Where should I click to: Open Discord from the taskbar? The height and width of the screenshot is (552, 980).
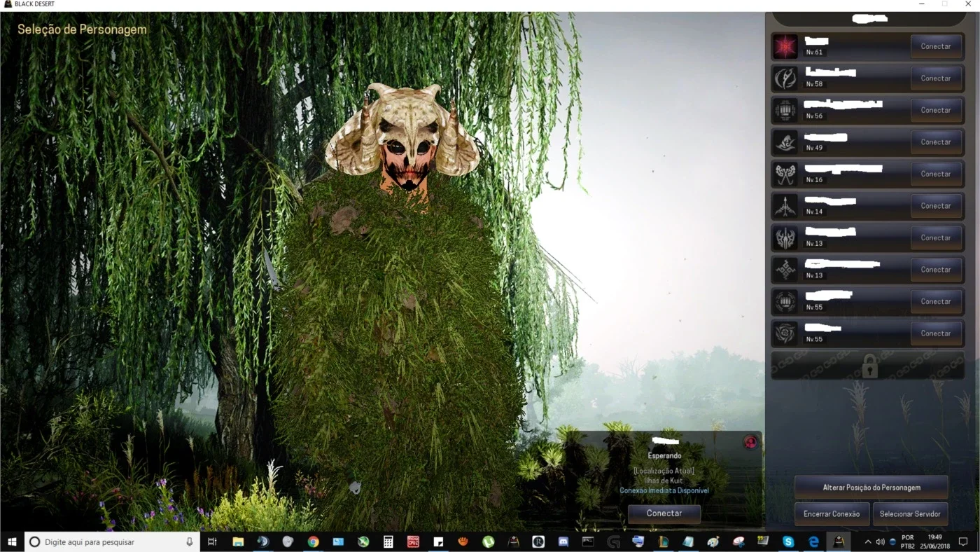[563, 541]
